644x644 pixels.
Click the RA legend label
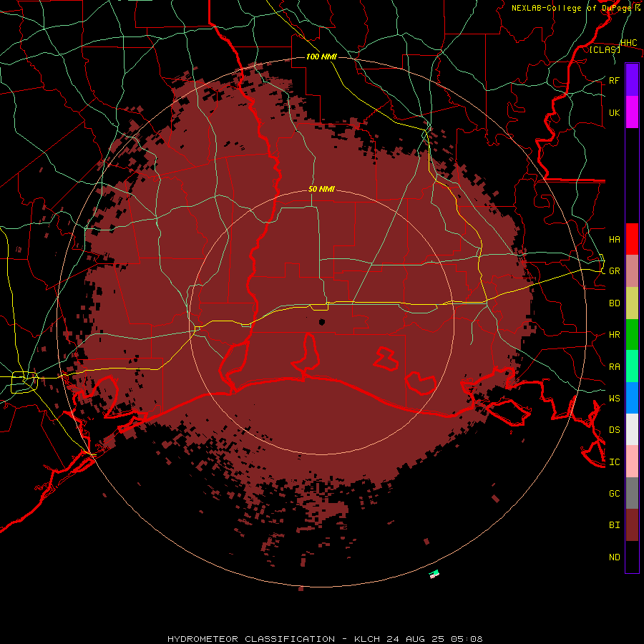pos(614,367)
